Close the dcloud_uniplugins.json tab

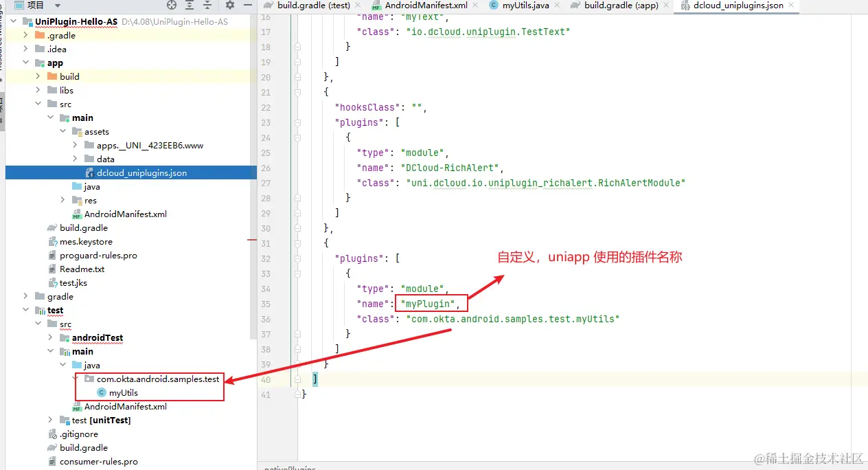(x=790, y=5)
